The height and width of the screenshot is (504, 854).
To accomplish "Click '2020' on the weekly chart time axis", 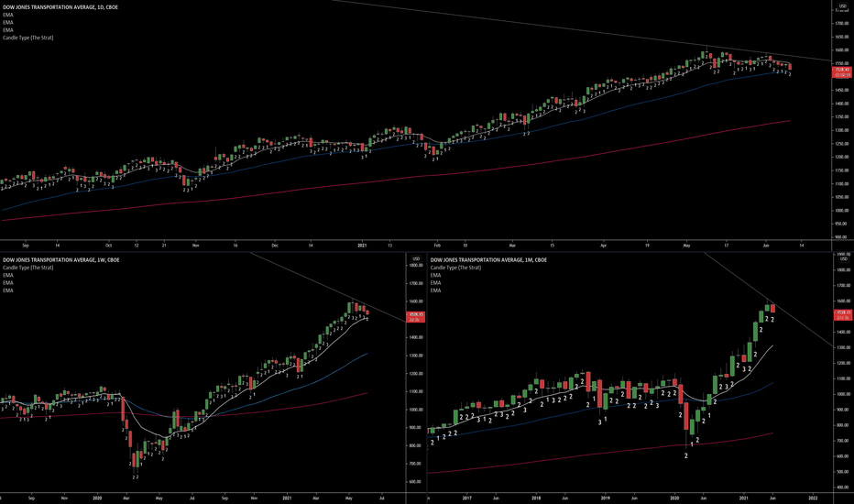I will [x=97, y=498].
